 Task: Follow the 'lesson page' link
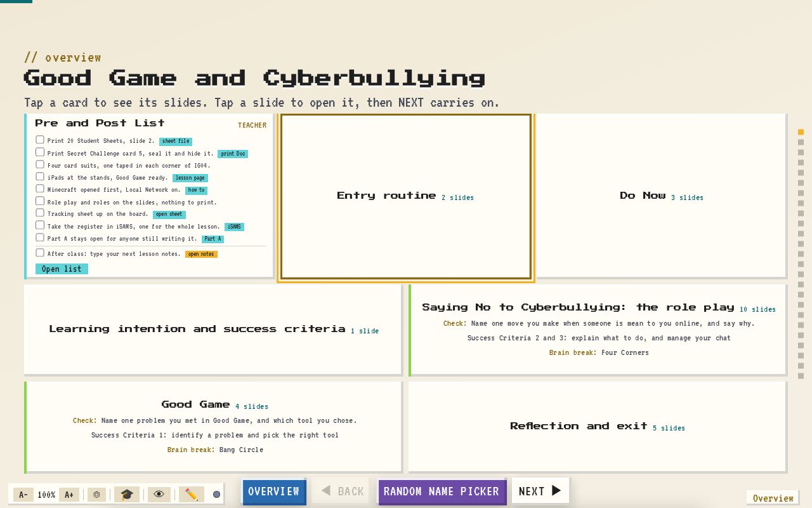(x=190, y=178)
